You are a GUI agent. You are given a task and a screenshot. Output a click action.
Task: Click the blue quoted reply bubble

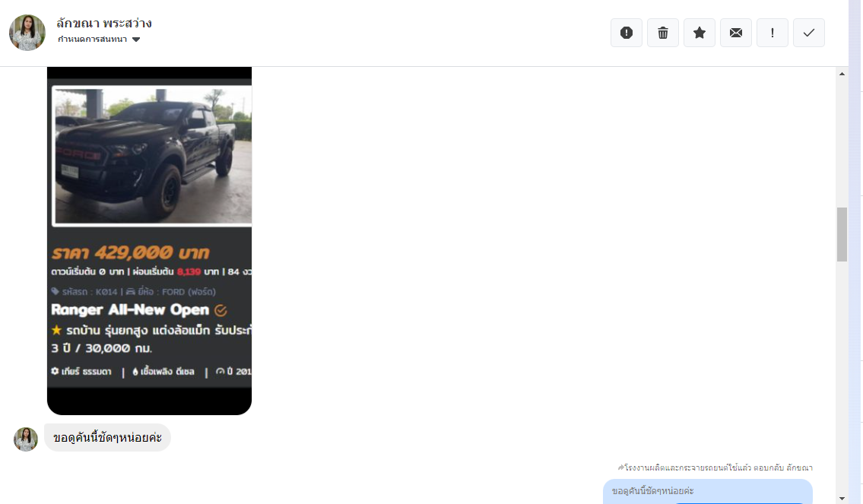(x=707, y=491)
